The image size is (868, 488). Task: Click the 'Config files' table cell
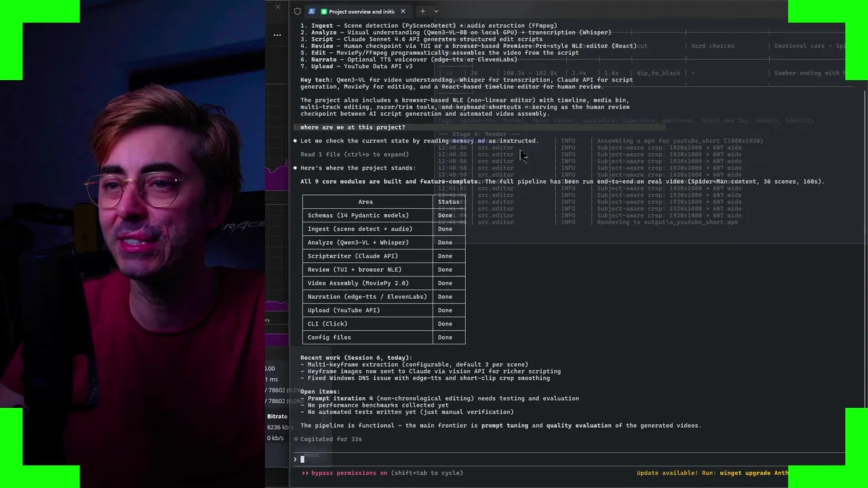pos(368,338)
